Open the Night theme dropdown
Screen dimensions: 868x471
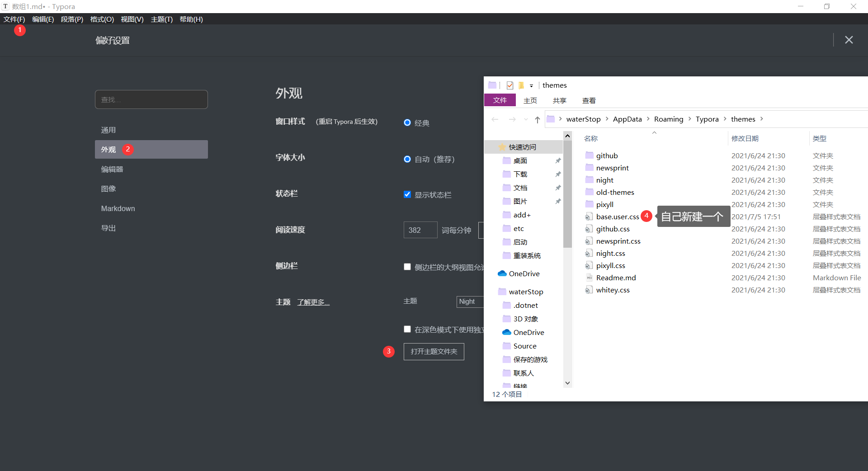470,301
